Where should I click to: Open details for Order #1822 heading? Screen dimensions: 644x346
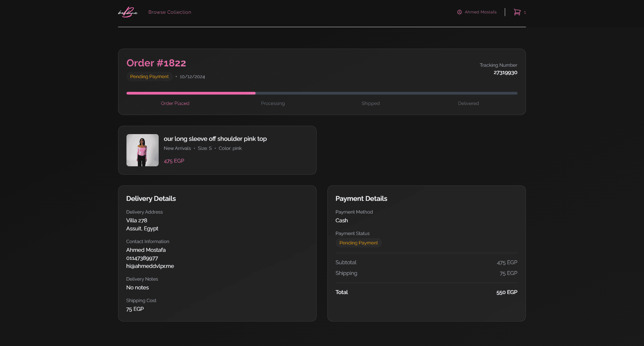[156, 63]
